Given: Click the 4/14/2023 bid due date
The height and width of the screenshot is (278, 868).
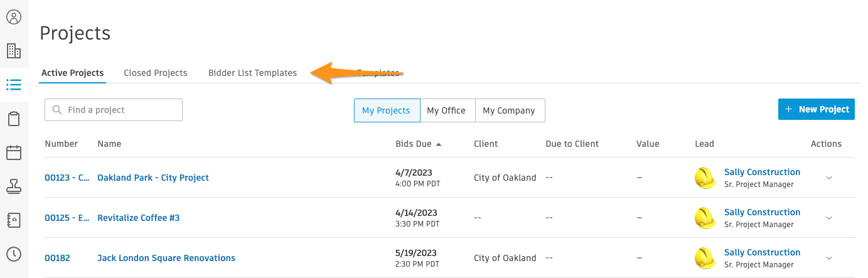Looking at the screenshot, I should 417,213.
